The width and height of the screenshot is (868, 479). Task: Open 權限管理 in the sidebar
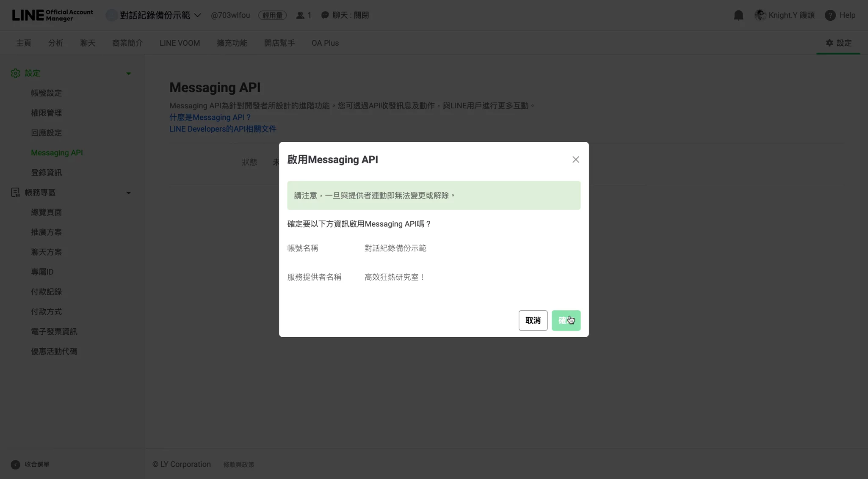point(46,113)
